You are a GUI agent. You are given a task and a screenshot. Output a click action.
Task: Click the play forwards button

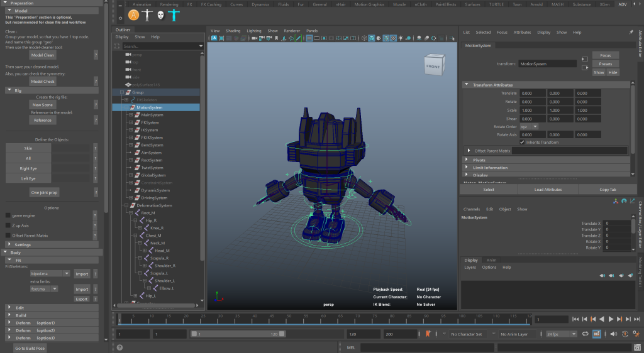(611, 319)
